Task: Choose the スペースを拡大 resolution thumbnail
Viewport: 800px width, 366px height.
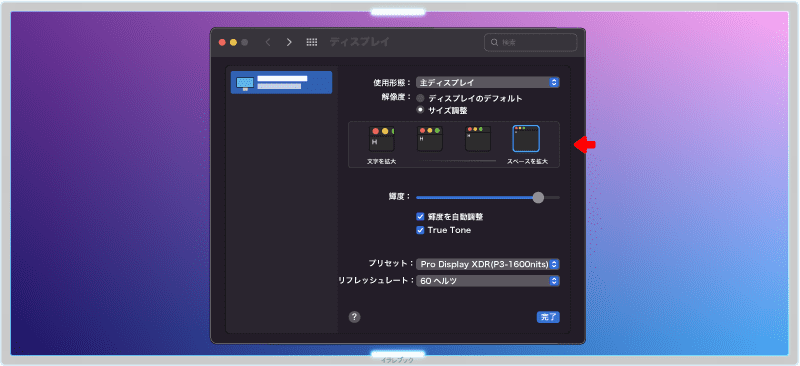Action: [x=526, y=139]
